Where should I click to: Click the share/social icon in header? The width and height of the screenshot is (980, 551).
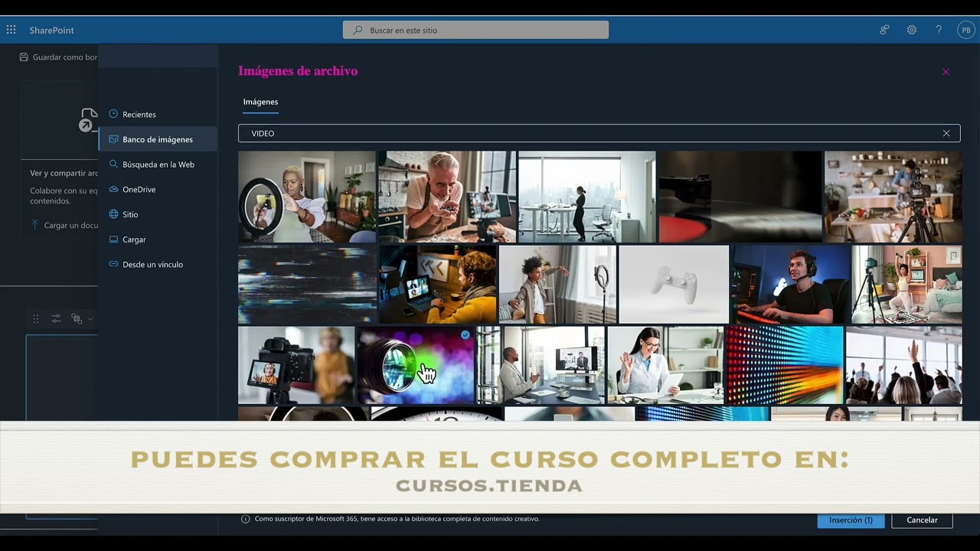click(884, 30)
